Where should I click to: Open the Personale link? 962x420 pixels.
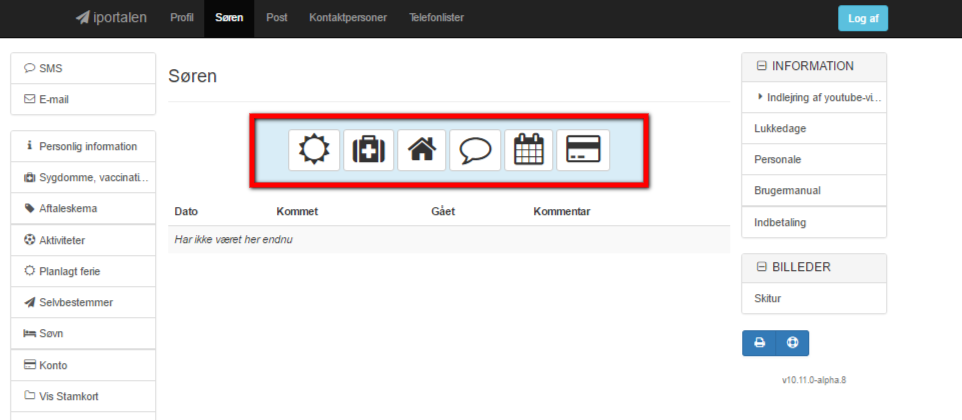click(x=814, y=159)
